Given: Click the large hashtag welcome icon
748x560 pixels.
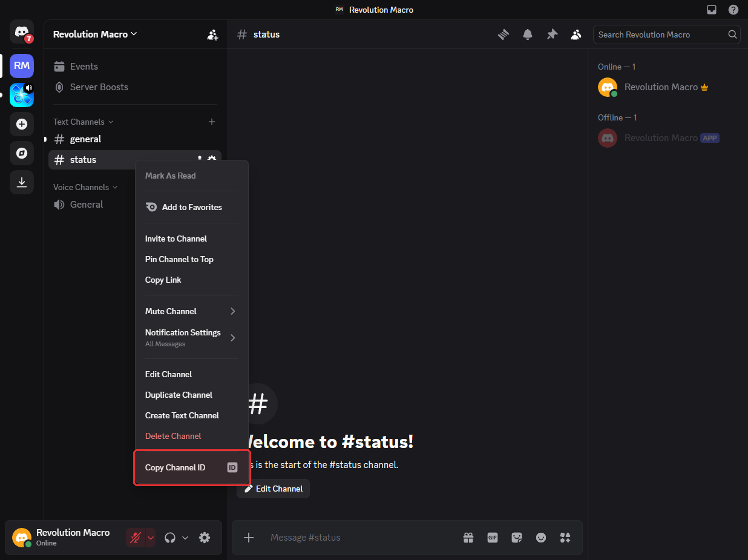Looking at the screenshot, I should pos(258,404).
